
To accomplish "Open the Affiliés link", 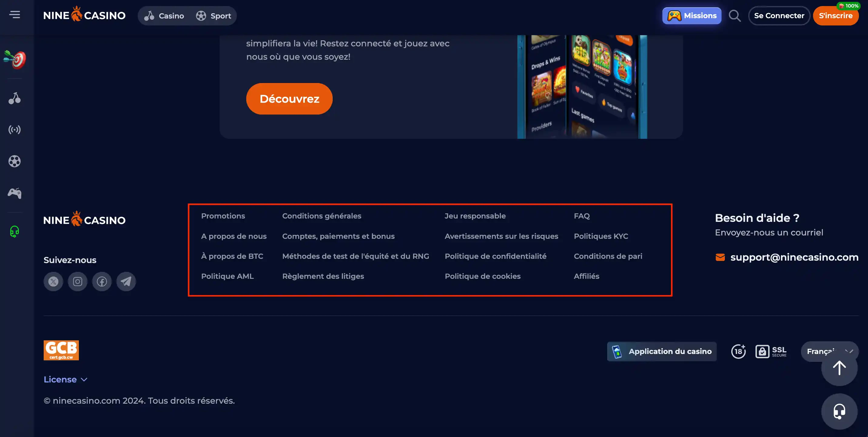I will 587,276.
